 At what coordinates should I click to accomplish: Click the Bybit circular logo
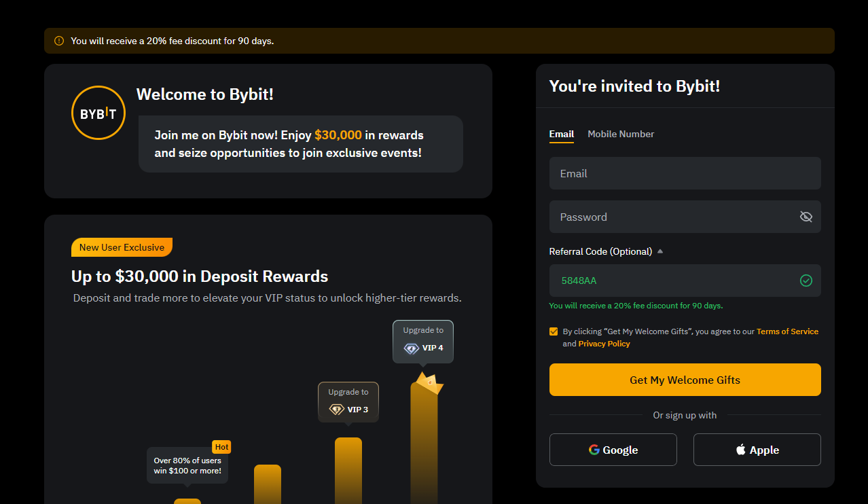pos(98,113)
